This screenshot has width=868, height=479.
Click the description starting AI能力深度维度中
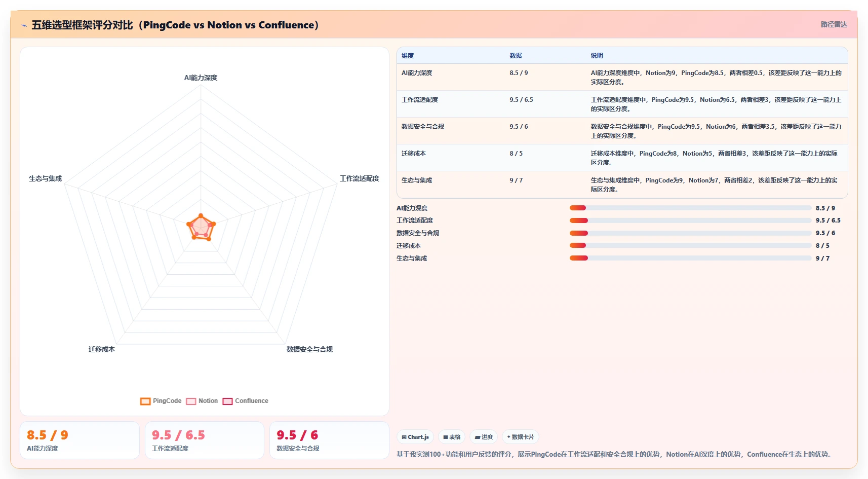[x=716, y=78]
